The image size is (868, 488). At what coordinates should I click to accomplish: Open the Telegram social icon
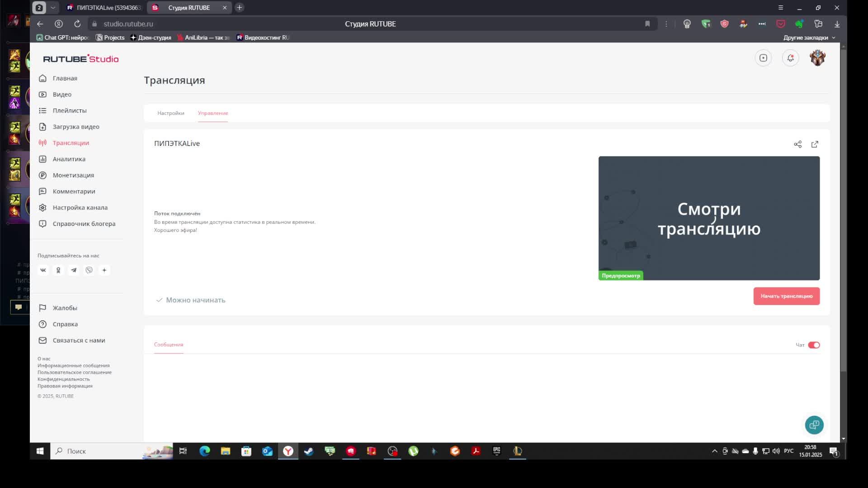(x=74, y=270)
